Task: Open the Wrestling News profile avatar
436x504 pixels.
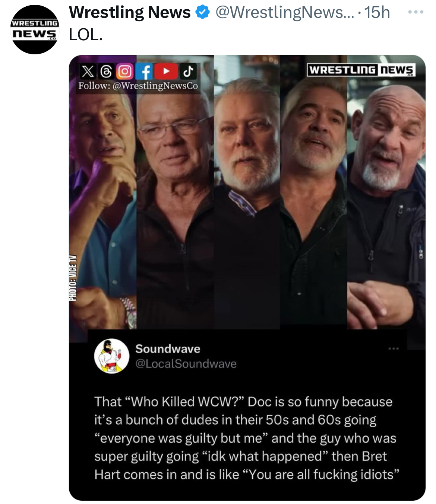Action: click(x=34, y=30)
